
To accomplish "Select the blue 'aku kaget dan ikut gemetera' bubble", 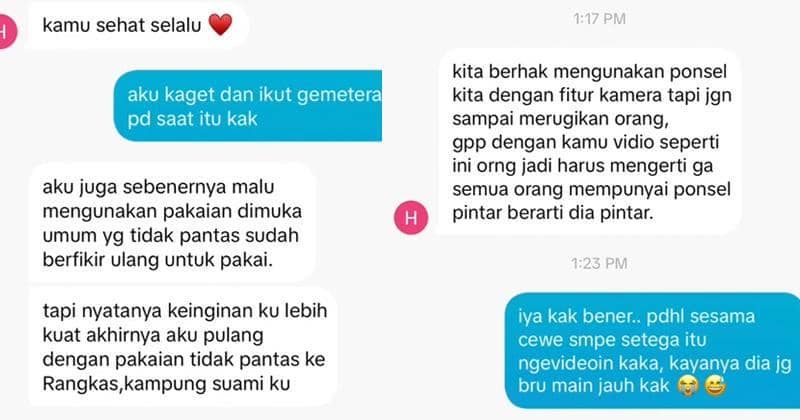I will coord(248,106).
